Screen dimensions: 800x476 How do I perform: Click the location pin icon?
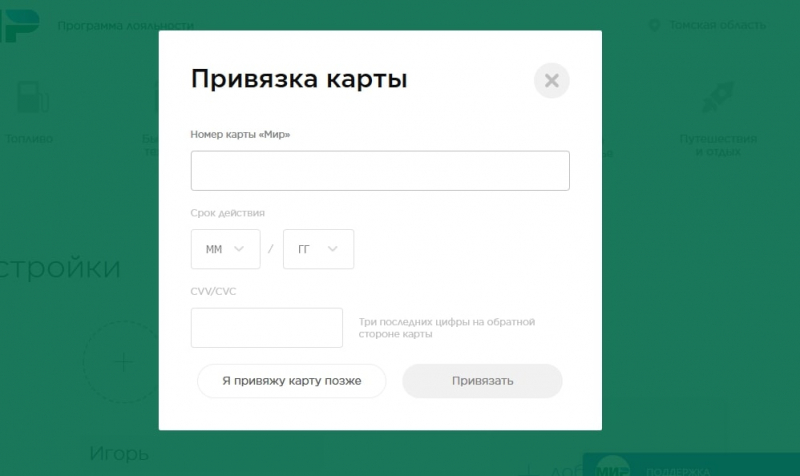coord(654,26)
